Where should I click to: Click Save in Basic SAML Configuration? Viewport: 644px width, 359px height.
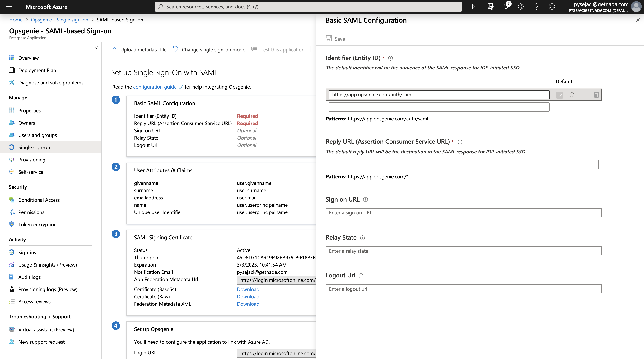(335, 39)
